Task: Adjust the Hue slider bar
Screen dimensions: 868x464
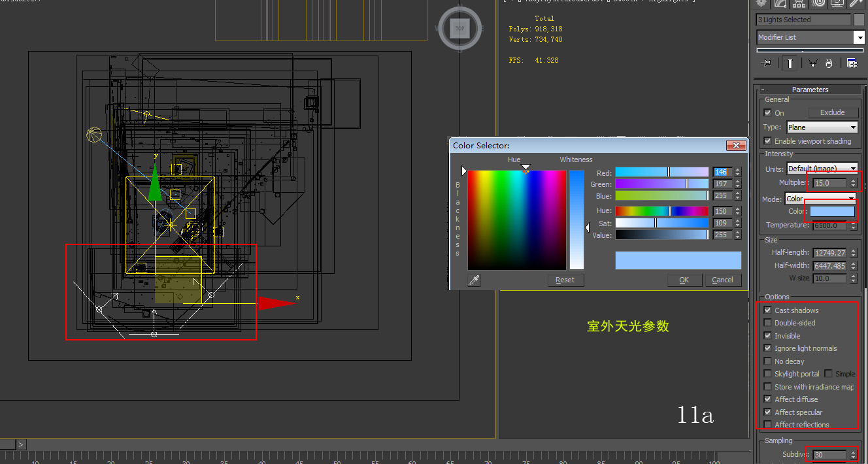Action: coord(661,211)
